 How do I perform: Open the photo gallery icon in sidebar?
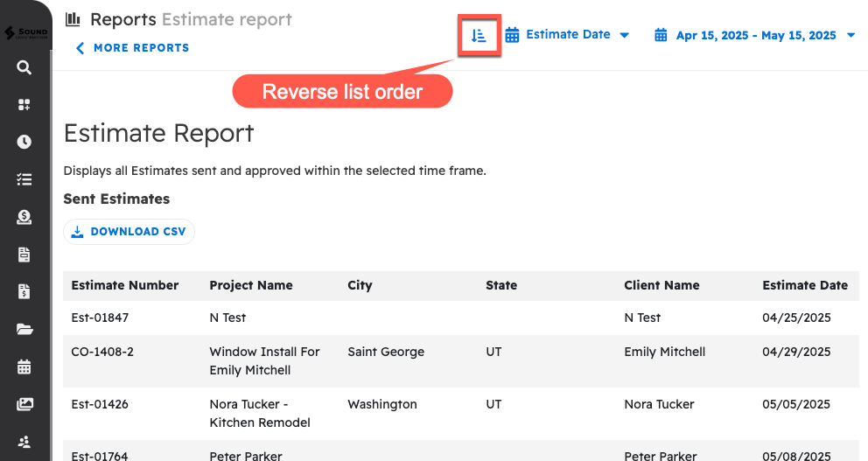tap(24, 405)
